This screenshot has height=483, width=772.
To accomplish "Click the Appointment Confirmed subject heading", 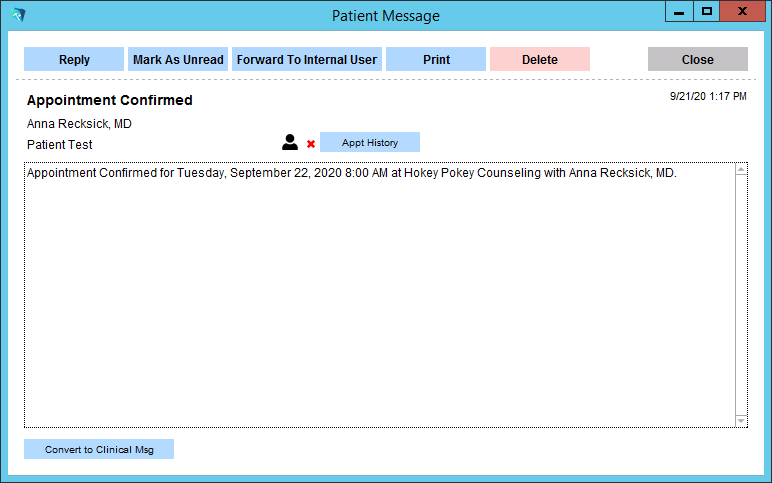I will pos(110,100).
